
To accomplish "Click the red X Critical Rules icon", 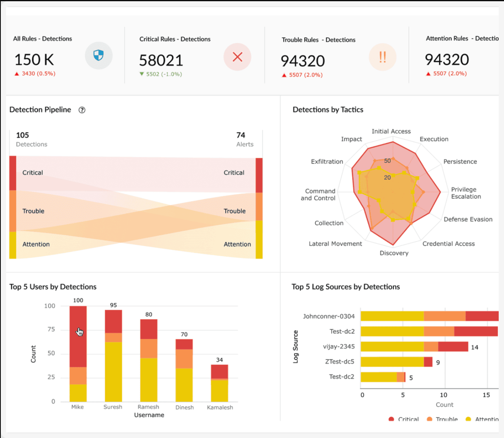I will point(237,57).
